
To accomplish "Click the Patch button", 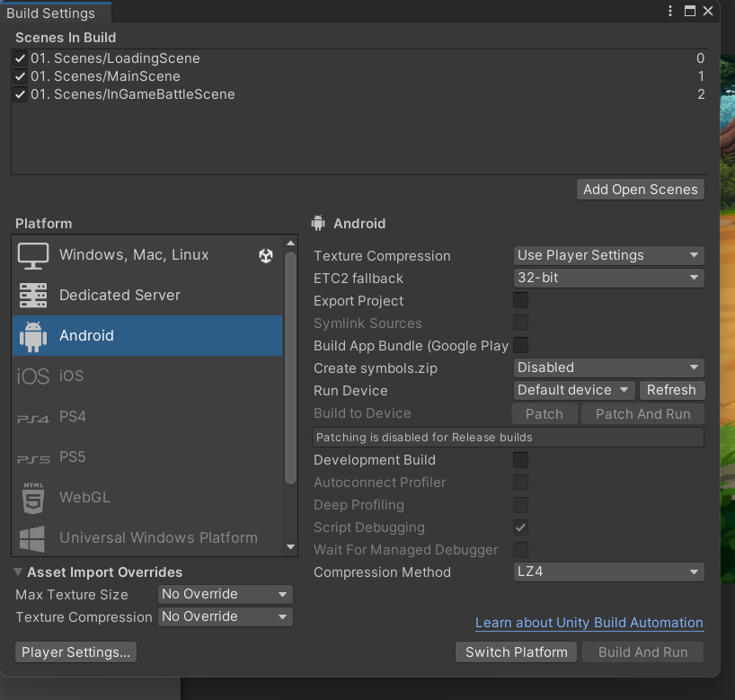I will tap(545, 414).
